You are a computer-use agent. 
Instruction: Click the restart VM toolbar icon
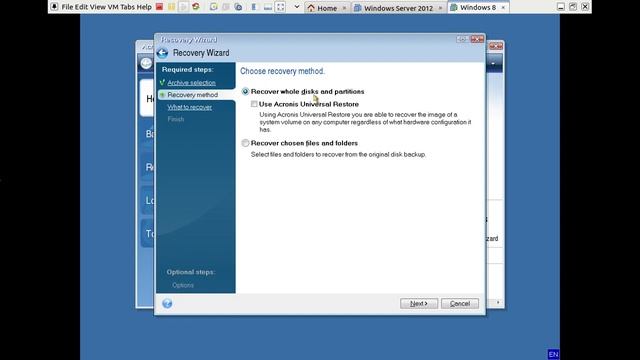click(196, 7)
